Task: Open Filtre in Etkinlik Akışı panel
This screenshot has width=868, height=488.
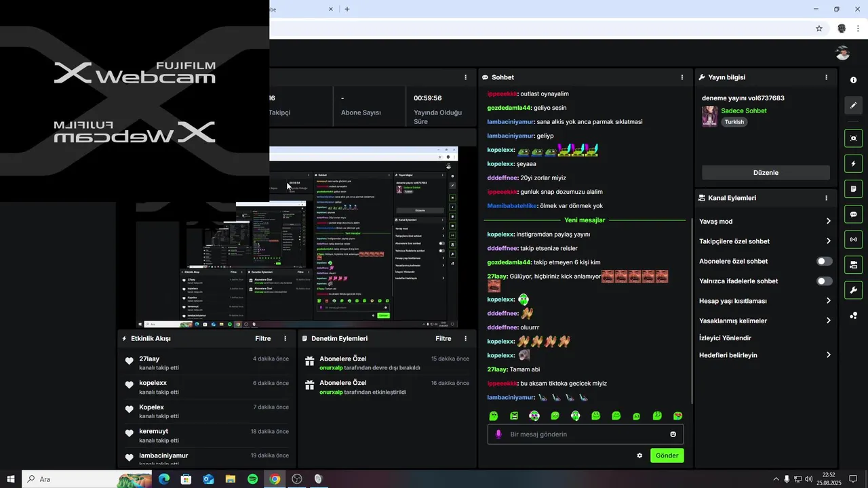Action: tap(263, 338)
